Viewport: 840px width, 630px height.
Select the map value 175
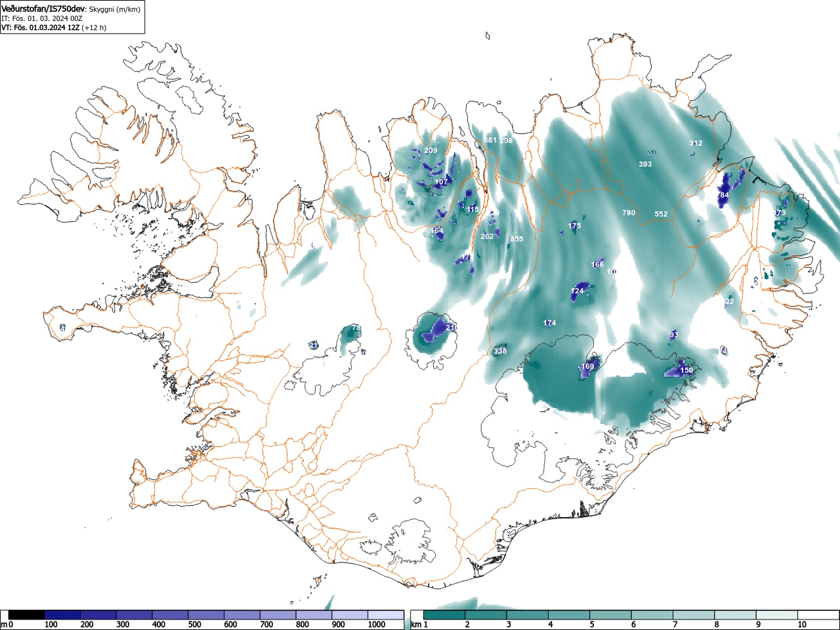574,226
